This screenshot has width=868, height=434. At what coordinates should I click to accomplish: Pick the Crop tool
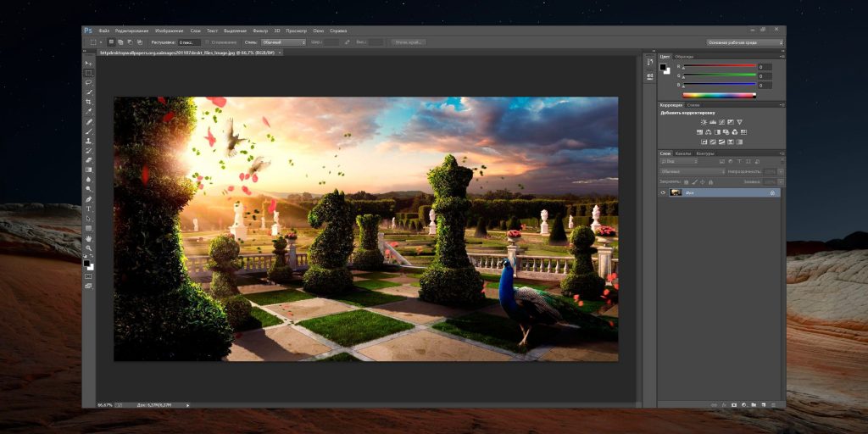(x=88, y=102)
